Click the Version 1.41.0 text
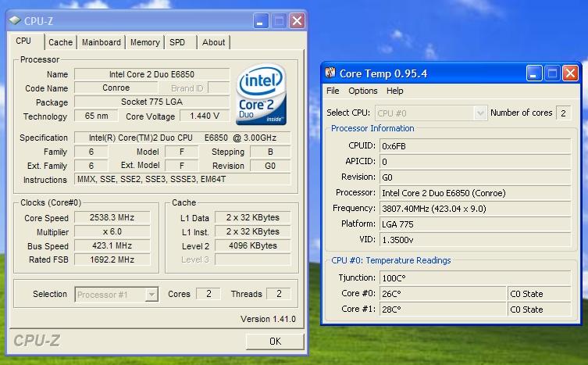This screenshot has height=365, width=588. click(x=268, y=319)
